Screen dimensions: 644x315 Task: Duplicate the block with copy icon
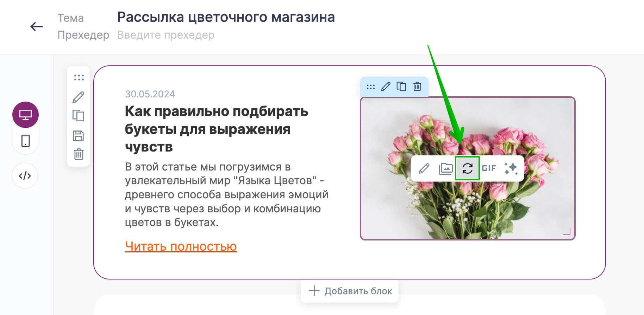coord(78,115)
